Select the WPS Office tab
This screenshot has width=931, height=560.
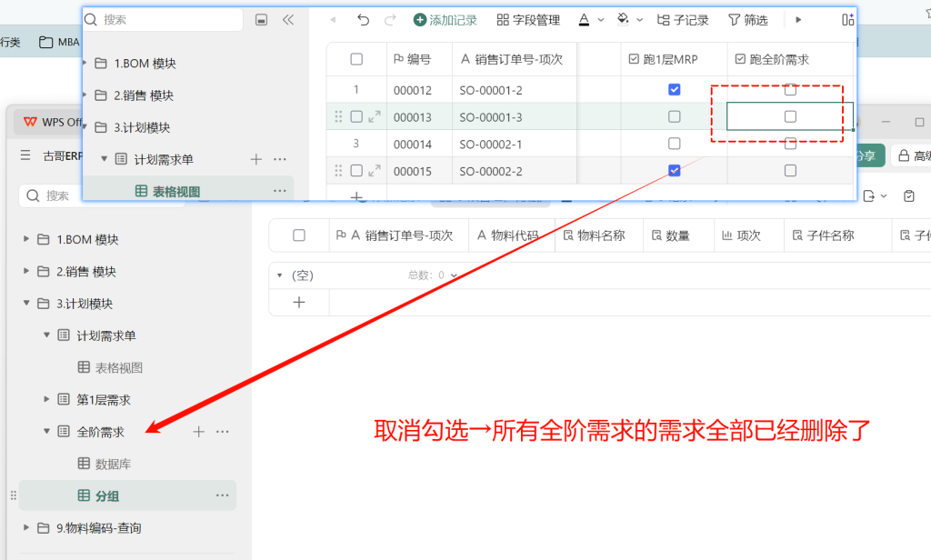52,122
